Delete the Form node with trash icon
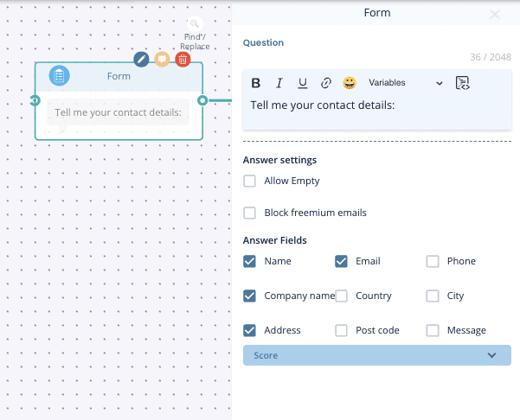This screenshot has height=420, width=520. click(183, 60)
